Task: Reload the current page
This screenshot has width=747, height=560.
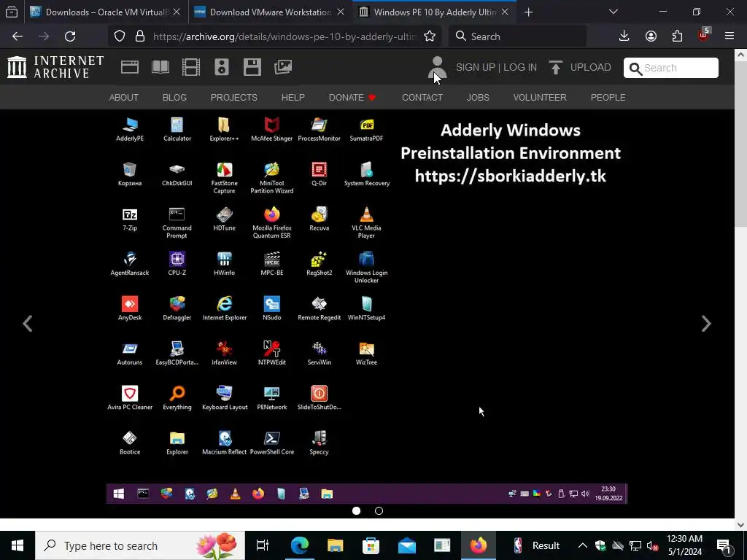Action: [x=70, y=36]
